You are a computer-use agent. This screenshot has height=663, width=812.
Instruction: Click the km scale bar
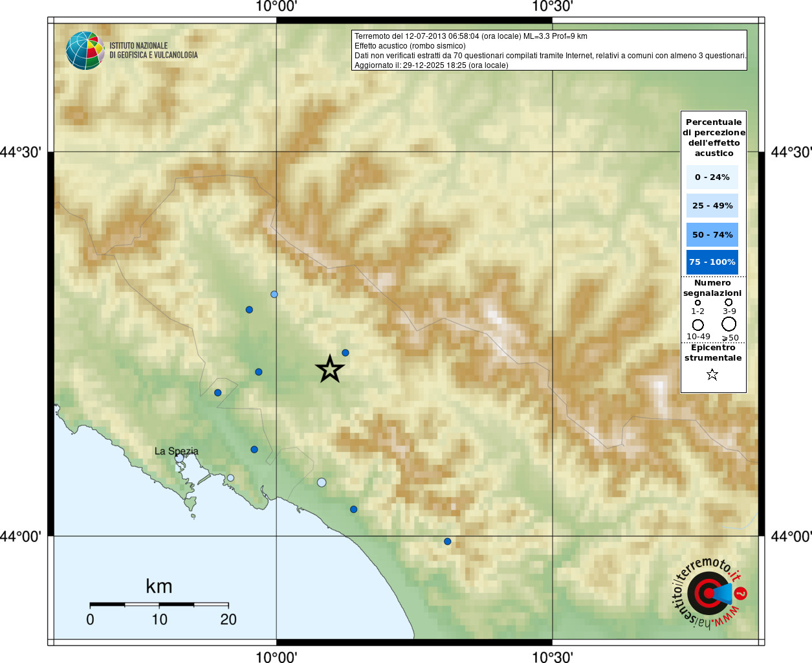coord(159,605)
